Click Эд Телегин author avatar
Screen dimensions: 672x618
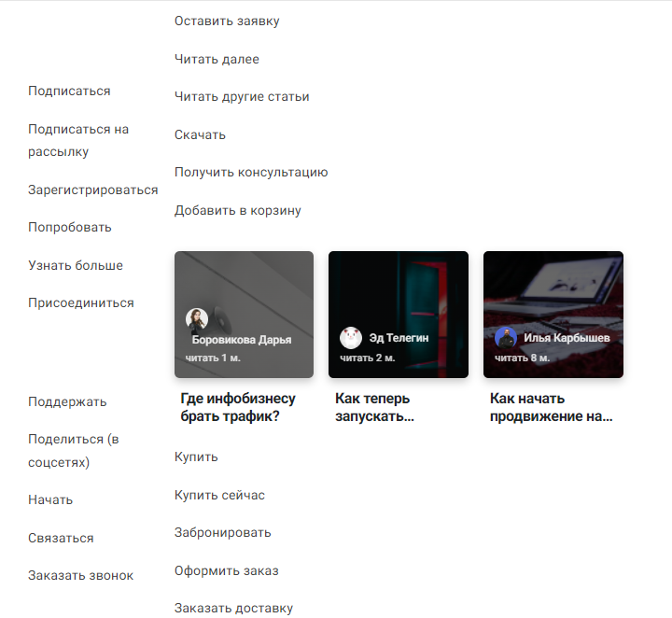point(351,337)
